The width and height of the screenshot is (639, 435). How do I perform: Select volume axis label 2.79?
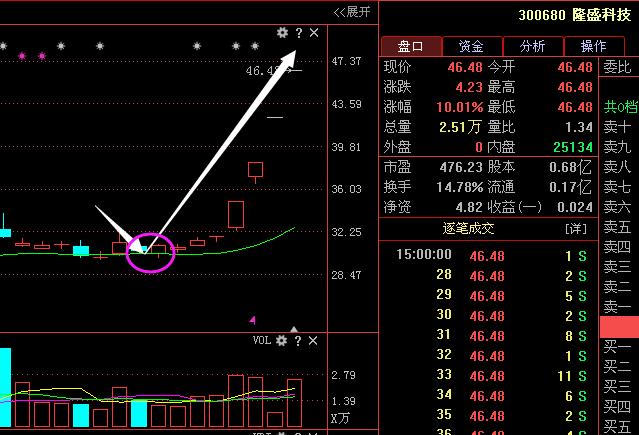pos(344,375)
